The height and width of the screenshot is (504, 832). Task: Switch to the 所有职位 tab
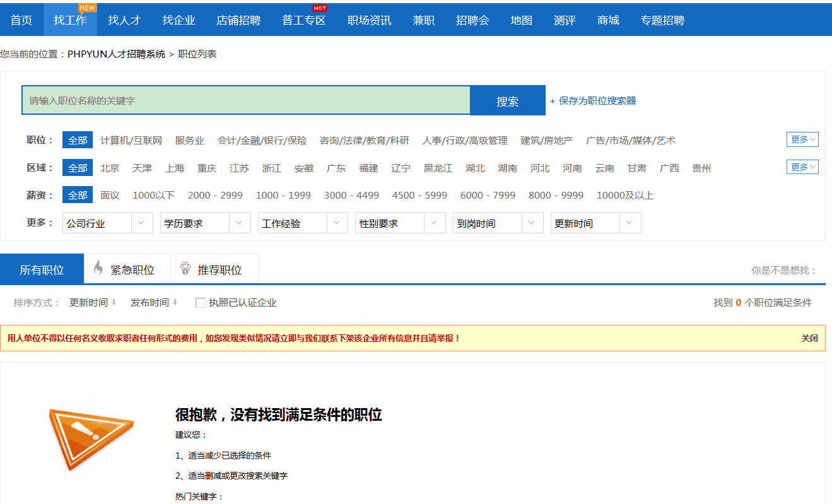[42, 270]
